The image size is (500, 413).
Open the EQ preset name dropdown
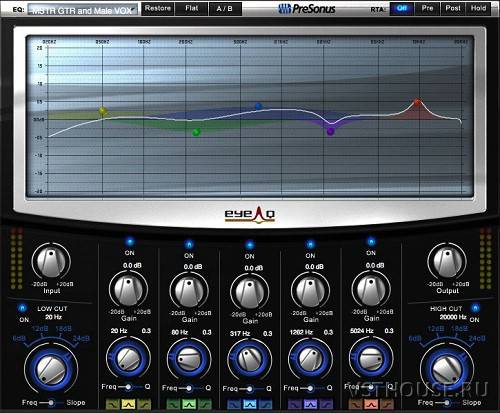(x=83, y=10)
